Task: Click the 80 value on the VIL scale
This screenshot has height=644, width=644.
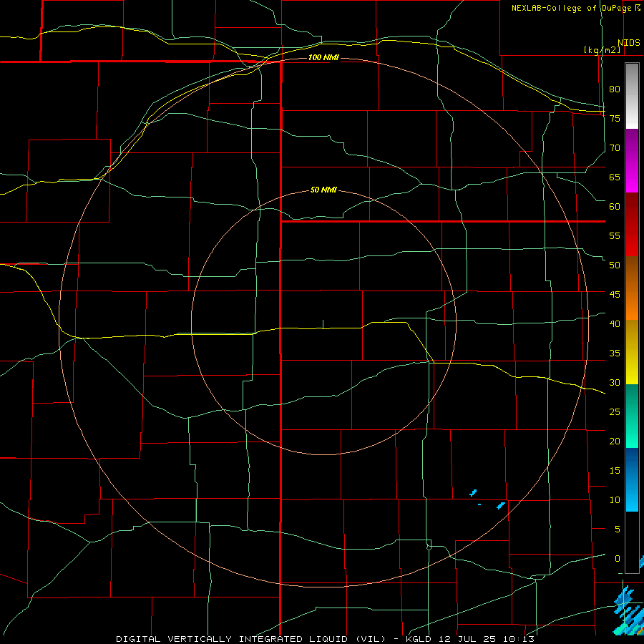Action: click(x=615, y=89)
